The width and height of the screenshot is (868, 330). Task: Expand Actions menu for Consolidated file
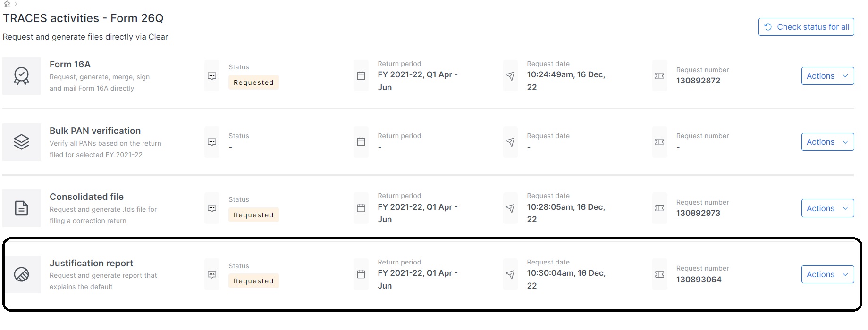(x=827, y=208)
